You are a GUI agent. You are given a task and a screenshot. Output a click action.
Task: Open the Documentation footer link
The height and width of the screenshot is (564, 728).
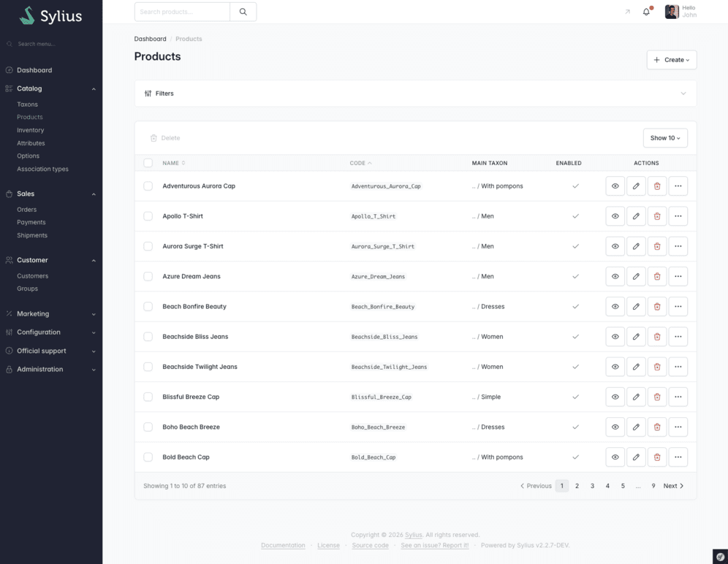283,546
